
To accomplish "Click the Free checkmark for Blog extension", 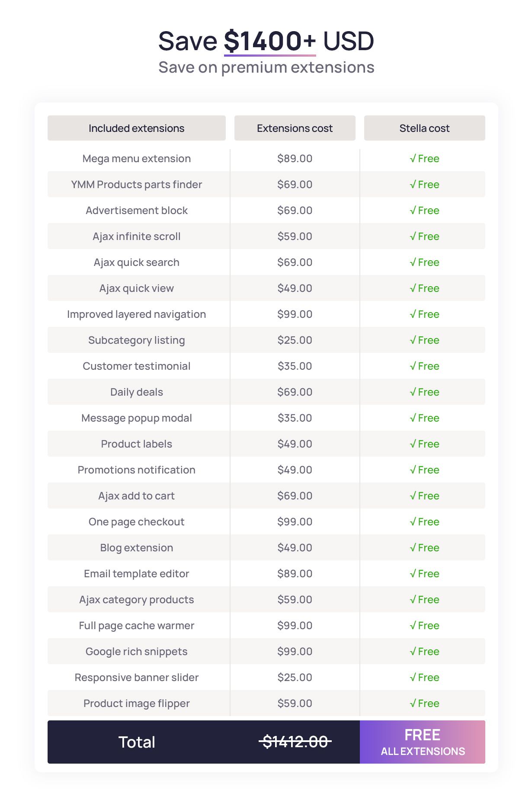I will pos(424,548).
